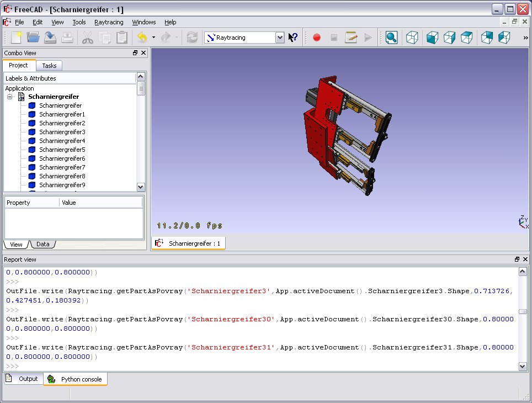532x403 pixels.
Task: Switch to the Tasks tab
Action: (49, 66)
